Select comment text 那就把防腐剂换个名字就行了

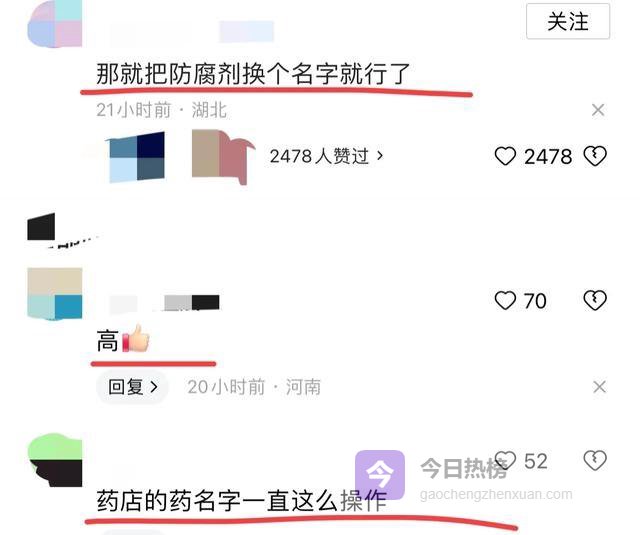[253, 74]
